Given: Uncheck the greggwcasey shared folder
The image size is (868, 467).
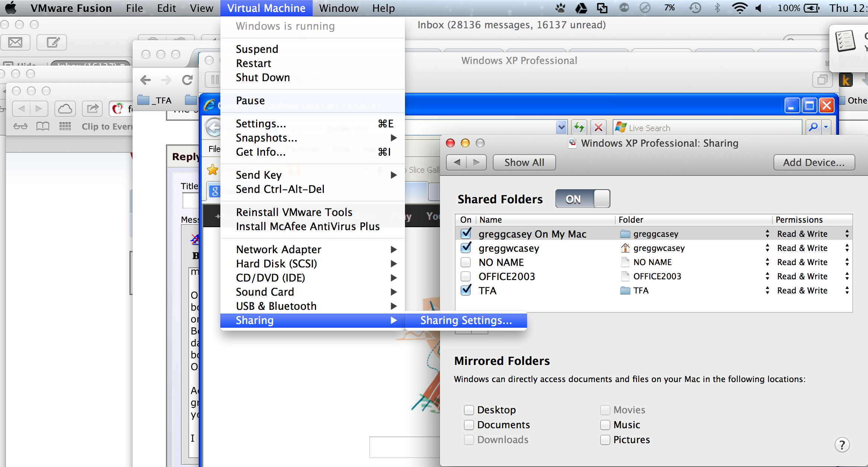Looking at the screenshot, I should coord(466,248).
